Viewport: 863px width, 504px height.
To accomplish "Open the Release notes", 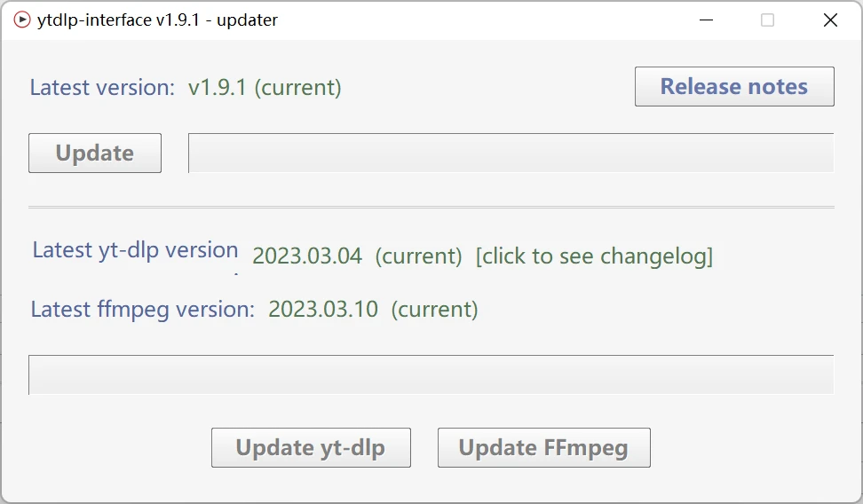I will click(x=734, y=87).
